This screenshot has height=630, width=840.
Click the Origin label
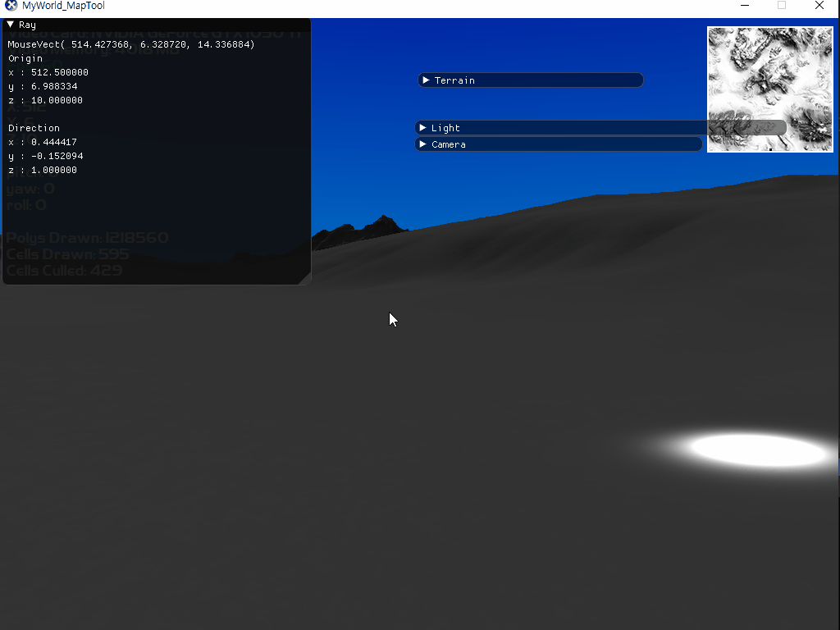(25, 58)
